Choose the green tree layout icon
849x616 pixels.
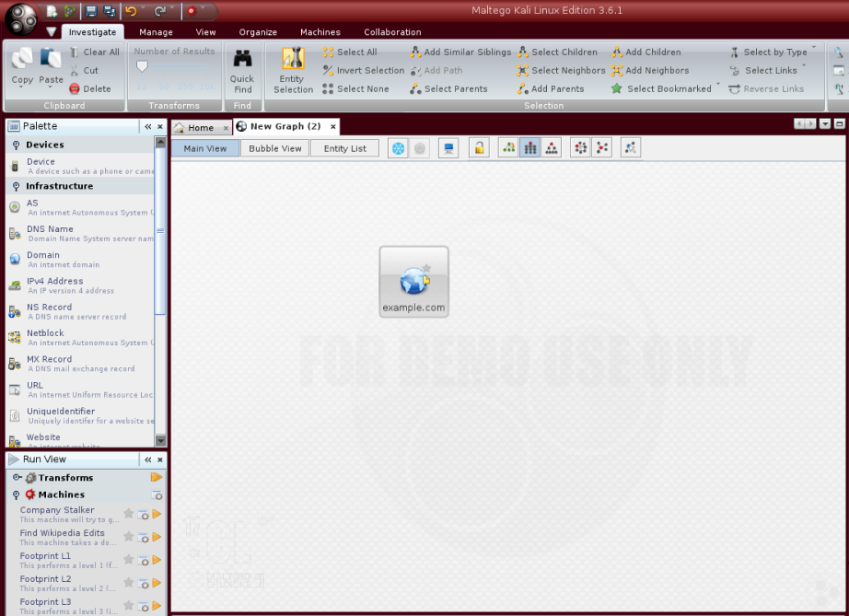508,147
